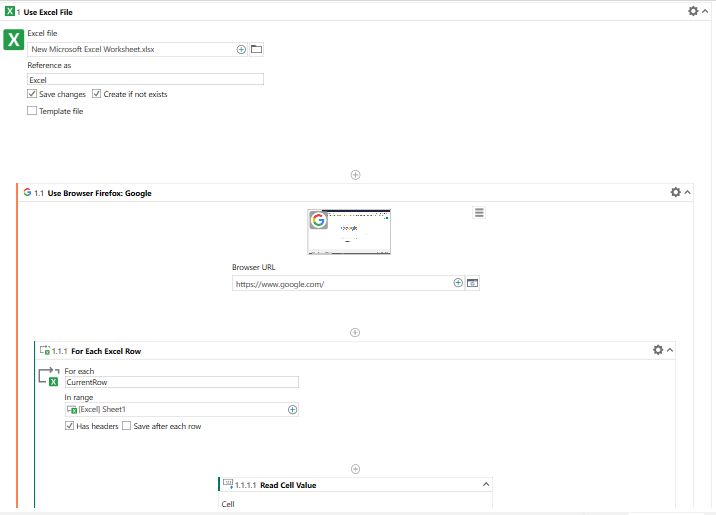
Task: Add activity via plus below Use Excel File
Action: 355,175
